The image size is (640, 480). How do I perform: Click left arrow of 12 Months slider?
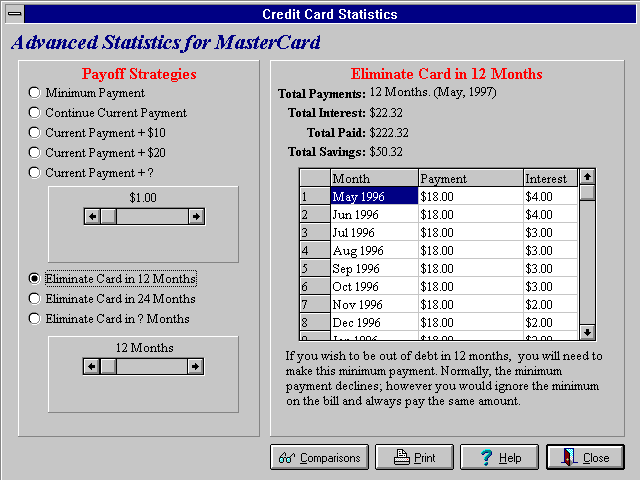pos(92,366)
